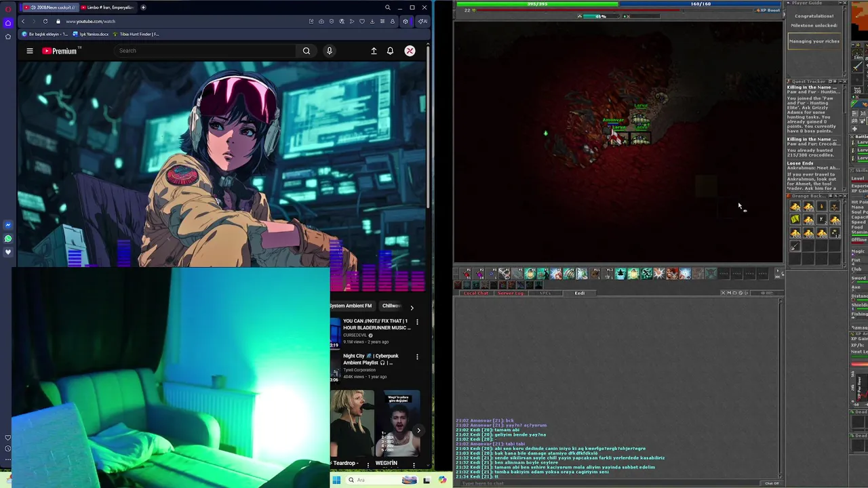
Task: Click the YouTube search magnifier button
Action: tap(307, 51)
